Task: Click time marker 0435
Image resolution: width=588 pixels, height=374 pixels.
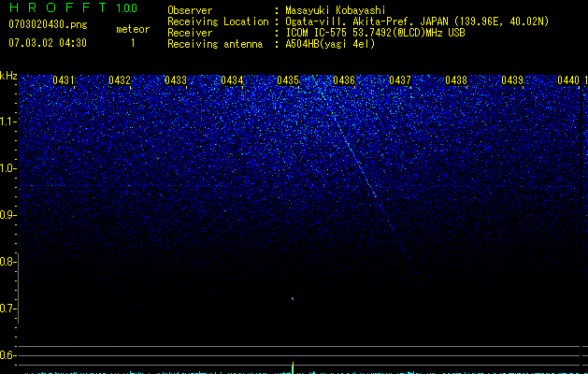Action: click(288, 80)
